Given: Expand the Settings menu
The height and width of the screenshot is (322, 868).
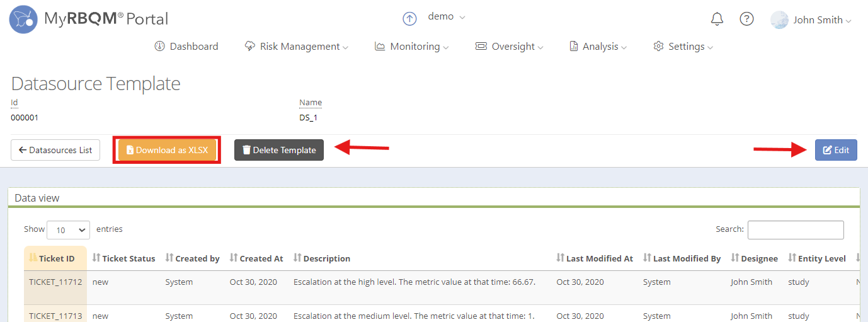Looking at the screenshot, I should 683,47.
